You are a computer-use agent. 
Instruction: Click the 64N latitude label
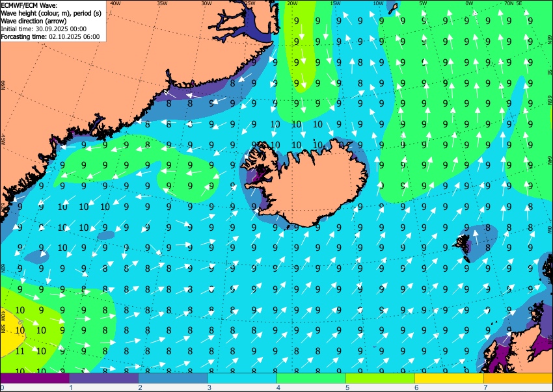[550, 160]
